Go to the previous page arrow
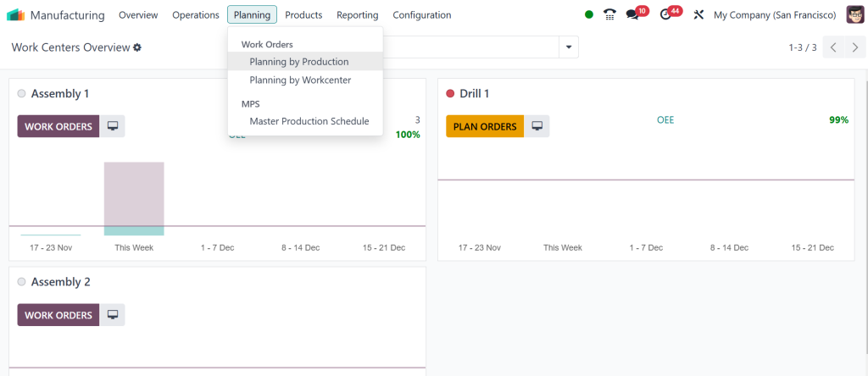Viewport: 868px width, 376px height. [x=833, y=47]
